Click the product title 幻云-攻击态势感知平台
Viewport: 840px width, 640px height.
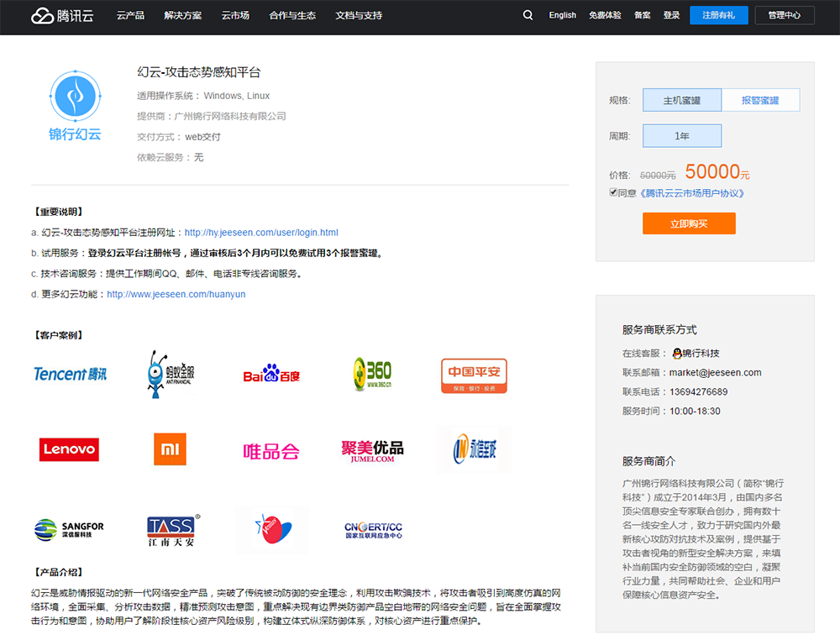199,72
